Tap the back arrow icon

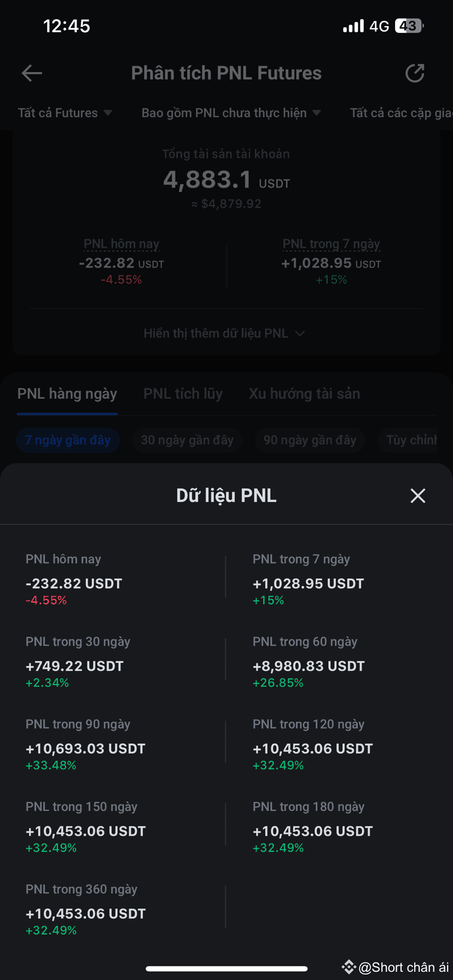tap(32, 73)
